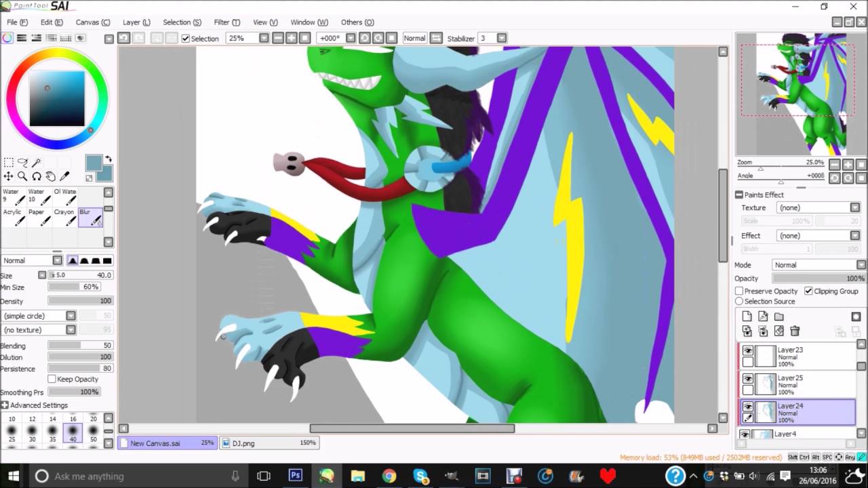Zoom out using the toolbar minus button

(x=278, y=38)
